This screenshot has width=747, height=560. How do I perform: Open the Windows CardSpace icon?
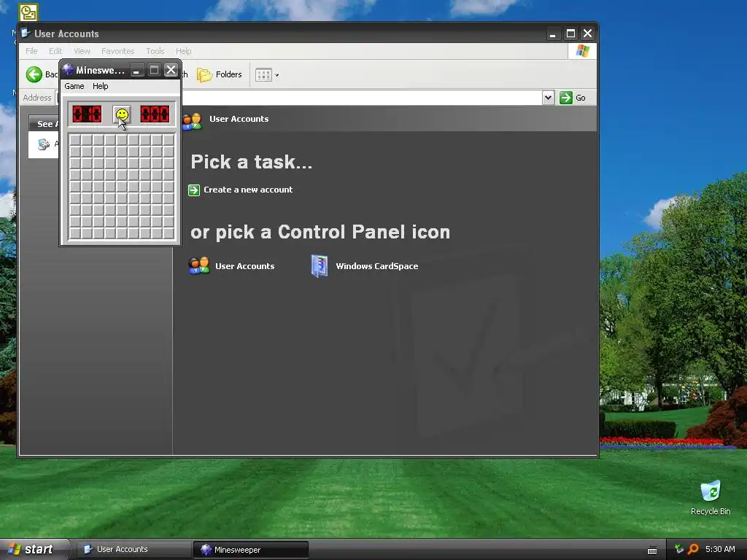320,265
